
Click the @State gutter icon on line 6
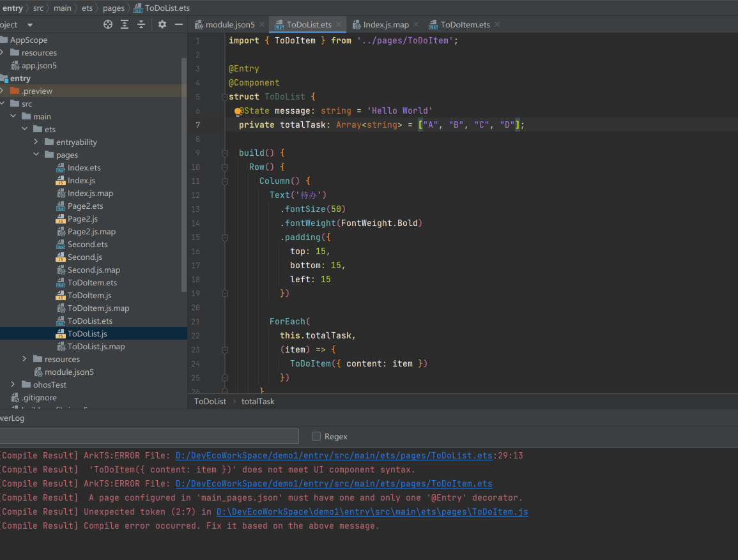(x=238, y=112)
